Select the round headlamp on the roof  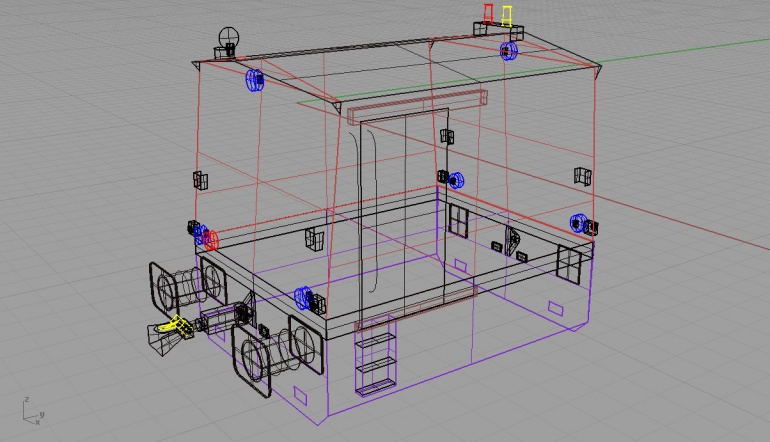[229, 37]
